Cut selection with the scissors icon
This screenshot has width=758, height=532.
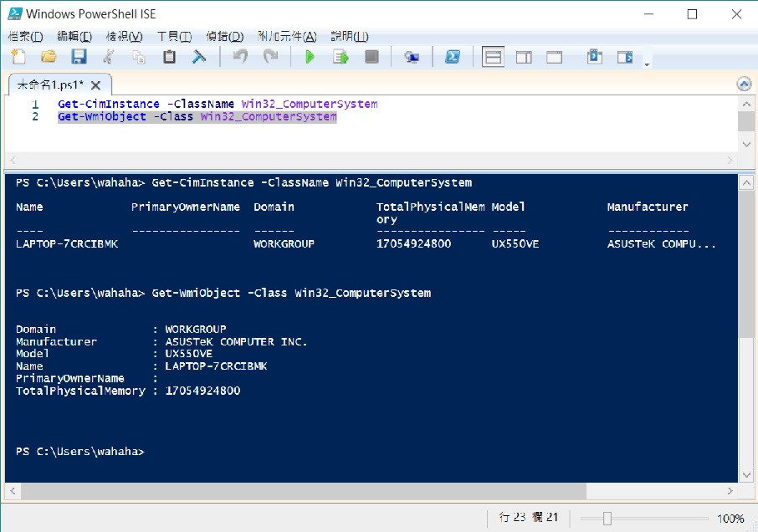108,57
